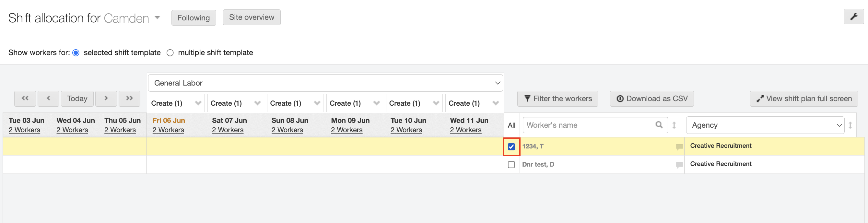This screenshot has width=868, height=223.
Task: Uncheck the checkbox for 1234, T
Action: [511, 147]
